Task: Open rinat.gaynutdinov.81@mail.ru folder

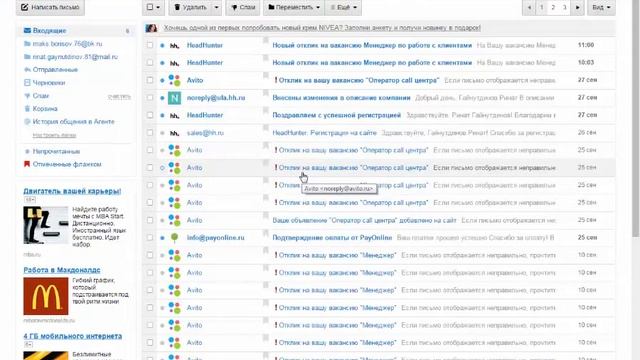Action: 76,57
